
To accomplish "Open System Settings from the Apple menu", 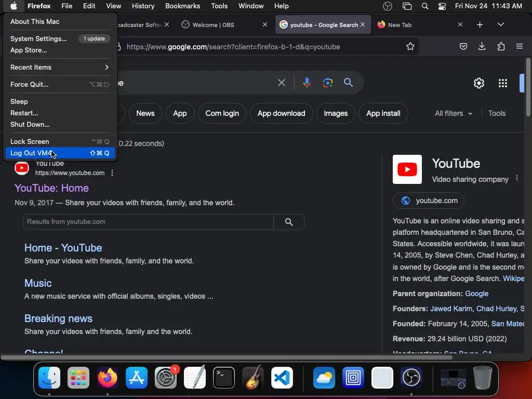I will coord(60,38).
